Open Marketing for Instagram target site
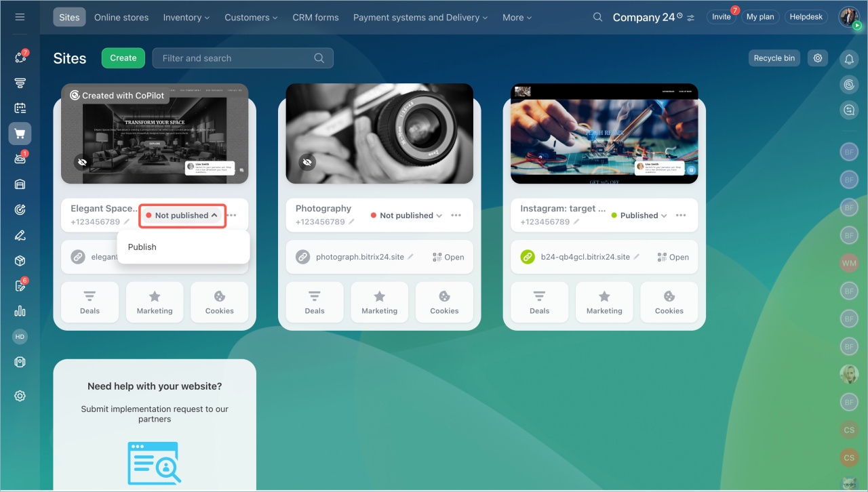The height and width of the screenshot is (492, 868). [604, 302]
